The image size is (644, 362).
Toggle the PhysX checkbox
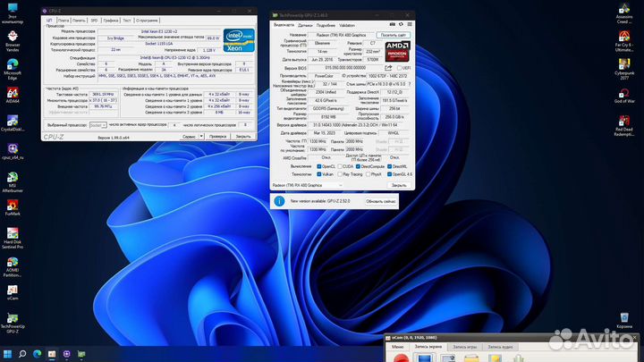click(368, 174)
